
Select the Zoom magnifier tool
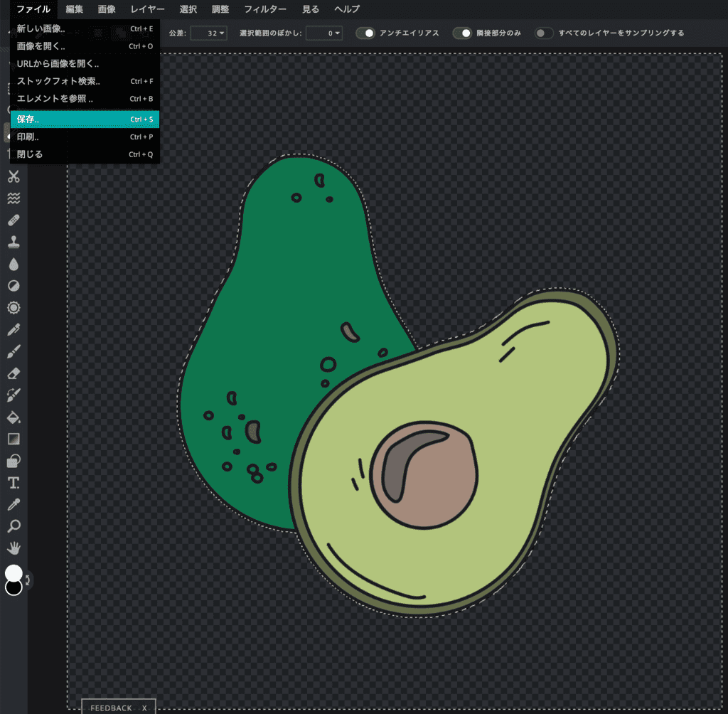tap(14, 526)
